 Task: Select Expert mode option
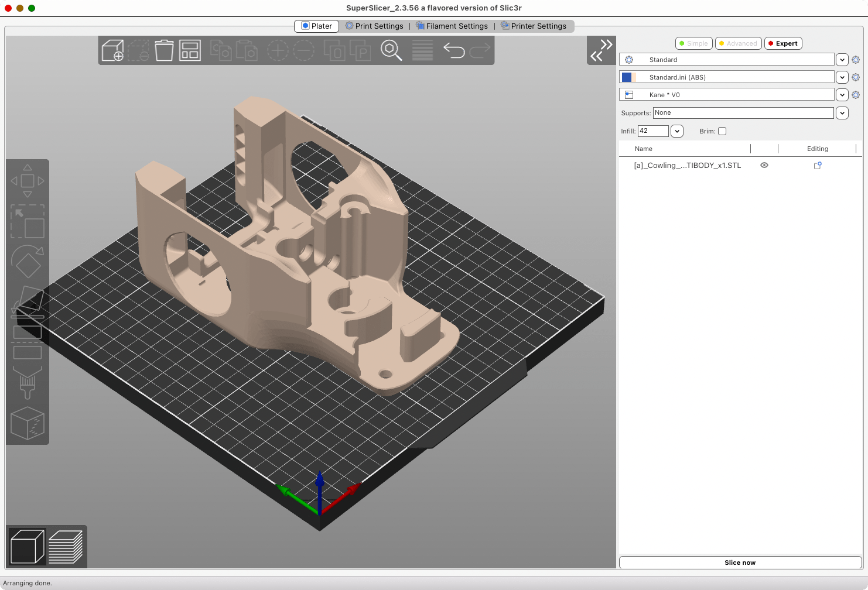click(783, 43)
